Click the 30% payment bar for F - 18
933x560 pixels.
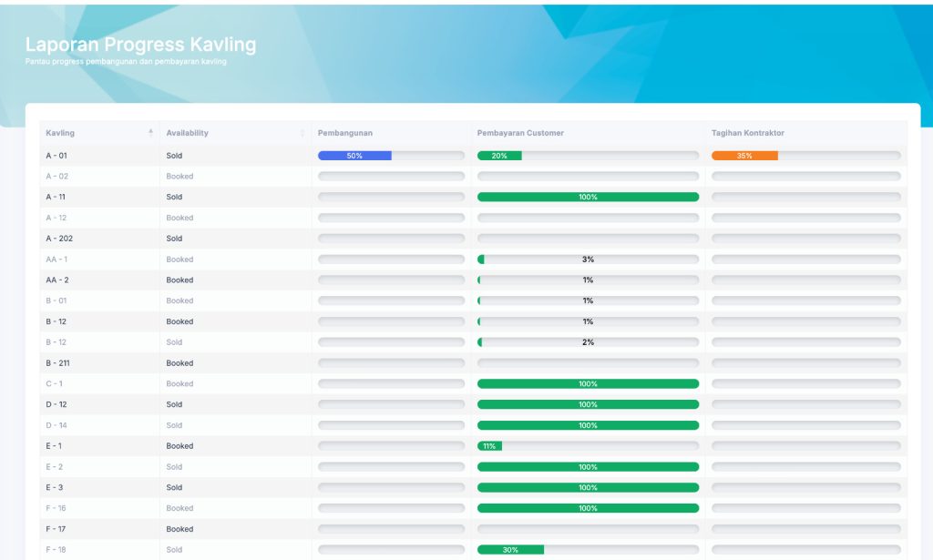pyautogui.click(x=510, y=550)
